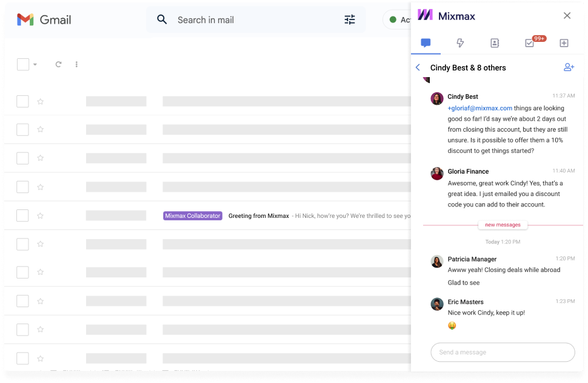This screenshot has width=588, height=383.
Task: Click the Gloria Finance sender name
Action: (468, 171)
